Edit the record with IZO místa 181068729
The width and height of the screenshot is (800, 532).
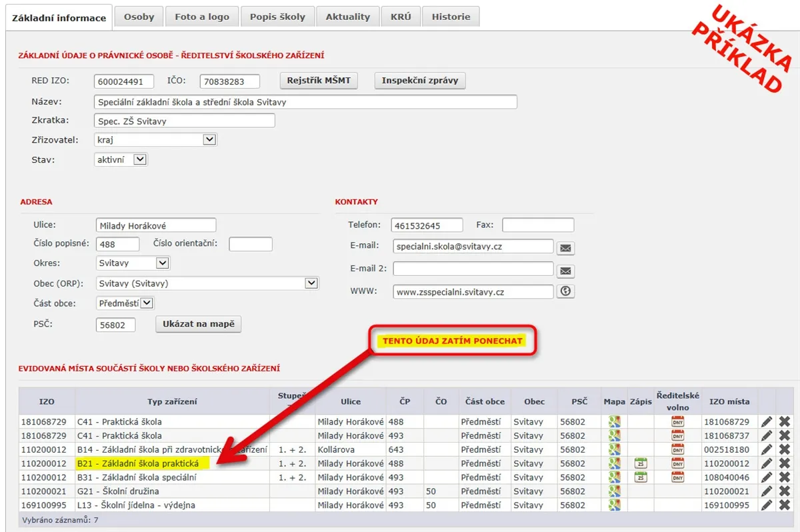click(767, 421)
